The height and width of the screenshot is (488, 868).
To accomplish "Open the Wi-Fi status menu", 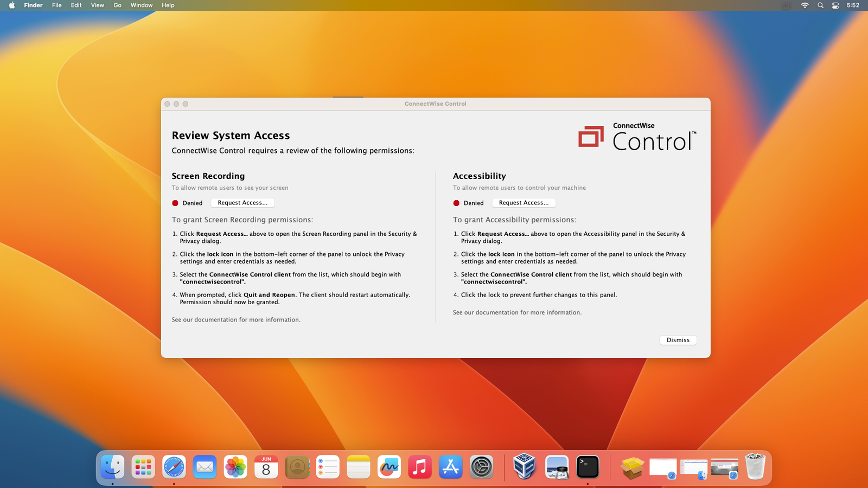I will pyautogui.click(x=805, y=5).
